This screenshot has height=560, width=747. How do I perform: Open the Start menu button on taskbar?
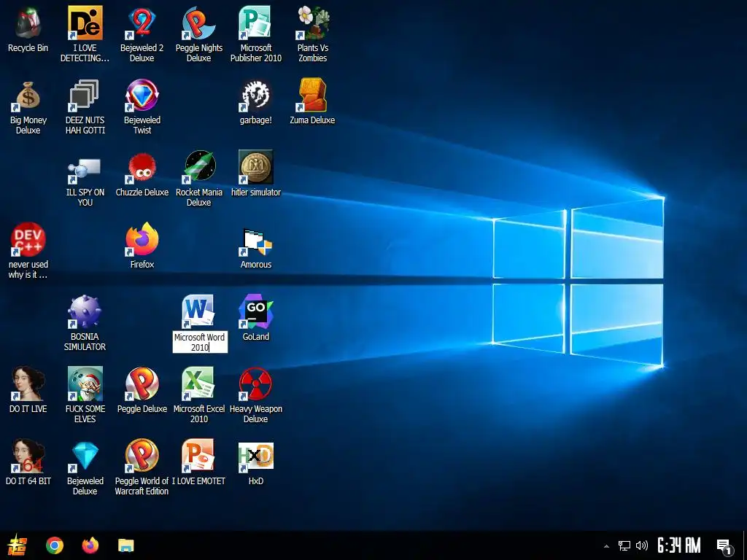tap(18, 545)
